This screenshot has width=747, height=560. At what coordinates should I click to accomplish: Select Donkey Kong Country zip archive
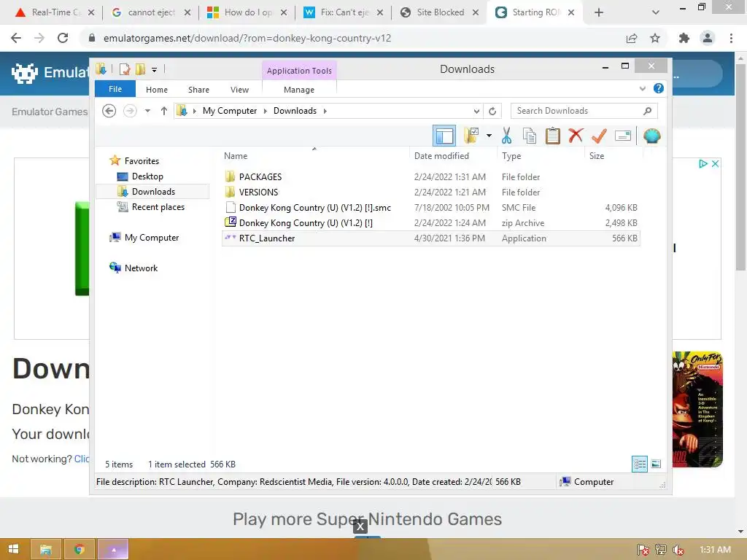[x=306, y=223]
